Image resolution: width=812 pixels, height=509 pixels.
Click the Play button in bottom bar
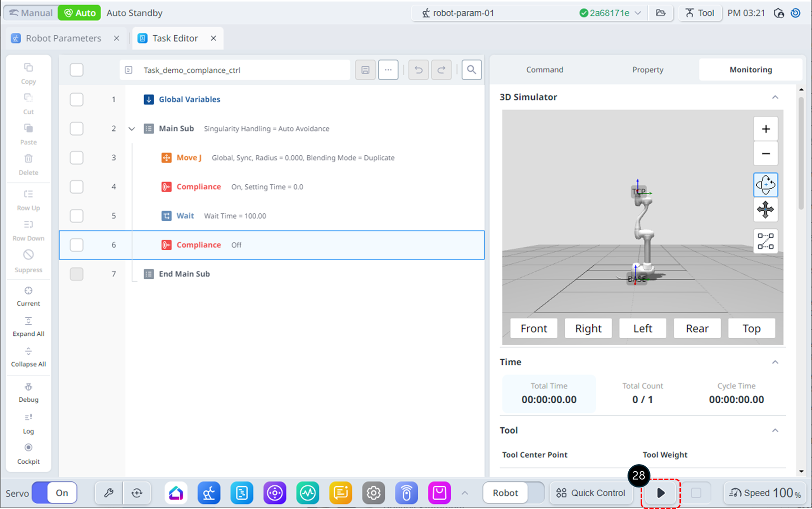660,493
